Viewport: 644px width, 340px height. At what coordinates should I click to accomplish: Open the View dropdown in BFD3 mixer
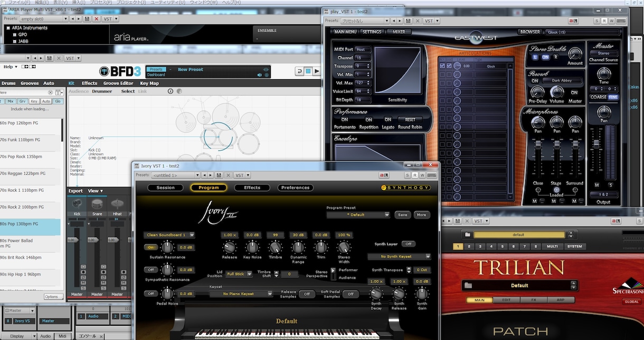pos(95,191)
